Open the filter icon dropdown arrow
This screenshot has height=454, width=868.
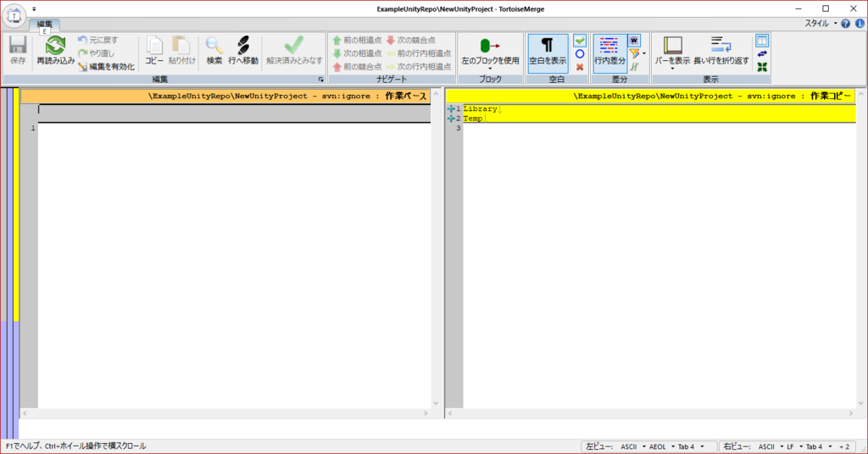coord(644,53)
